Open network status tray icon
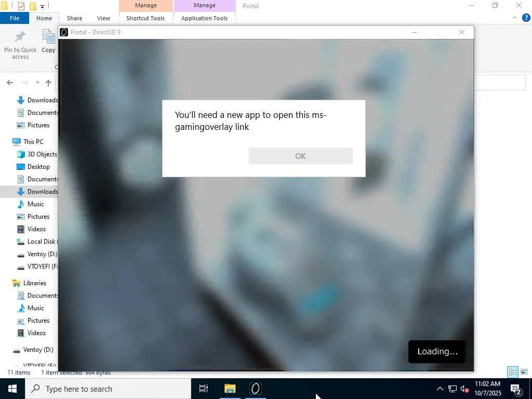Screen dimensions: 532x399 453,389
